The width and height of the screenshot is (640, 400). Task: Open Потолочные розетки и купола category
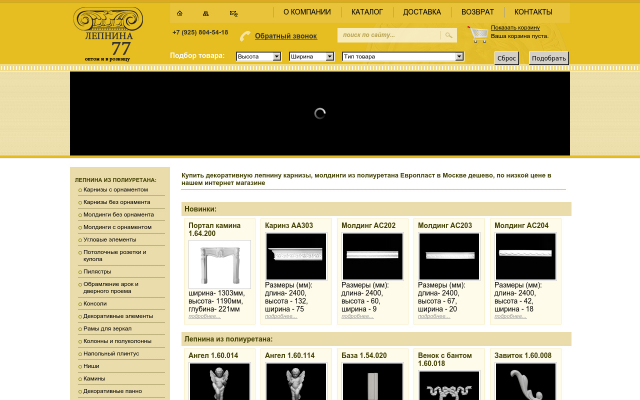(115, 256)
